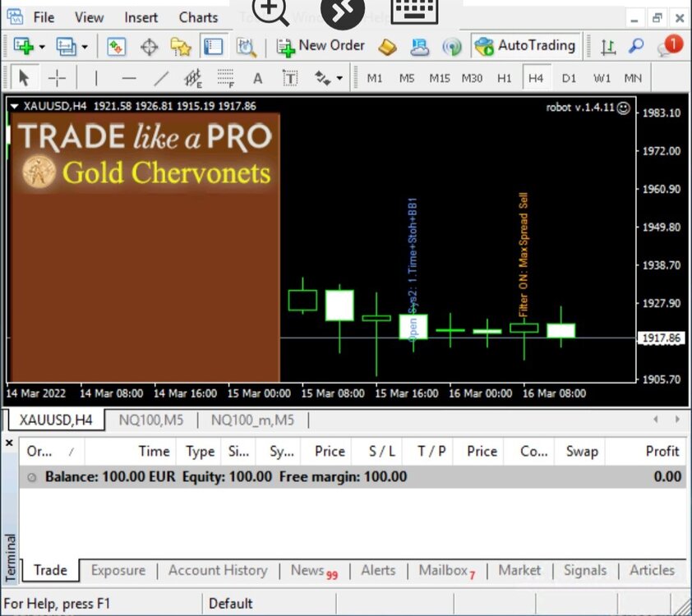The width and height of the screenshot is (692, 616).
Task: Select the Cursor arrow tool
Action: 24,78
